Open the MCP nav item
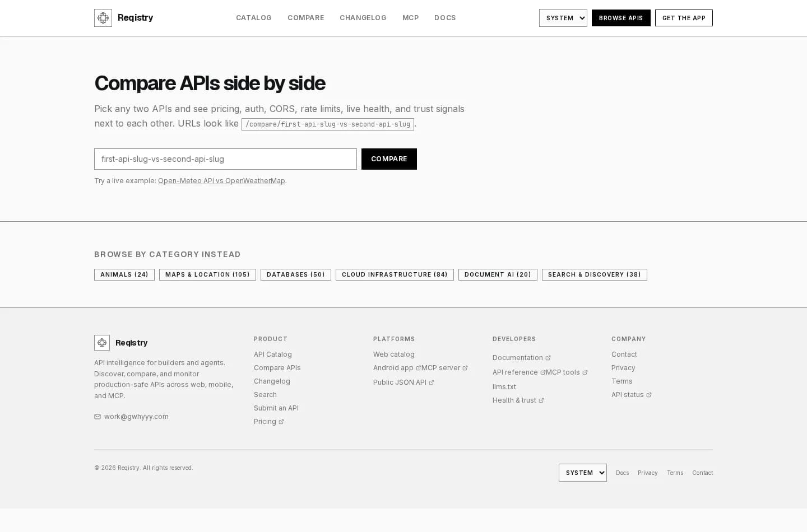Screen dimensions: 807x532 tap(411, 18)
